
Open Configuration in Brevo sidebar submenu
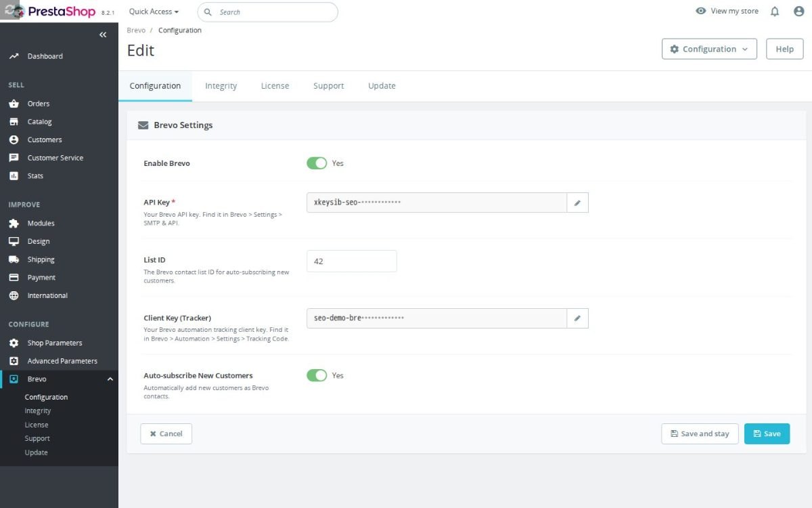pyautogui.click(x=46, y=397)
